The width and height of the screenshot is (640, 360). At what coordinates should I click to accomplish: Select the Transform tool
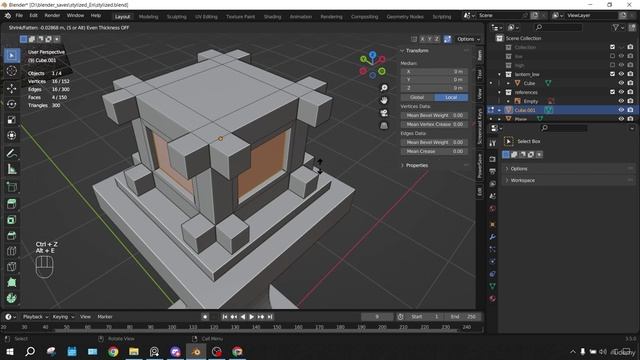12,136
